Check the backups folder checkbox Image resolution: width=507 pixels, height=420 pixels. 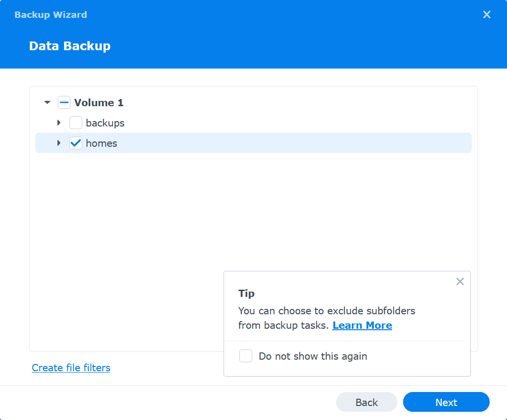(76, 123)
